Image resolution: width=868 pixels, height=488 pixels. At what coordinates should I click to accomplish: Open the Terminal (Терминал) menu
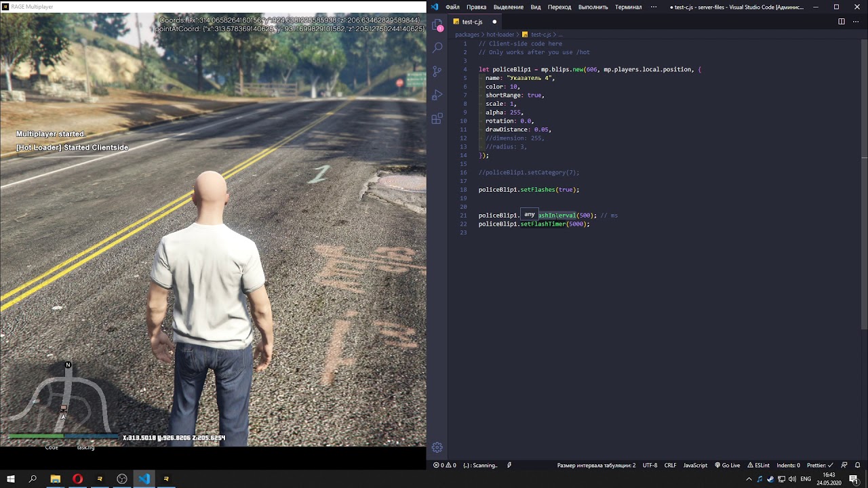(628, 7)
